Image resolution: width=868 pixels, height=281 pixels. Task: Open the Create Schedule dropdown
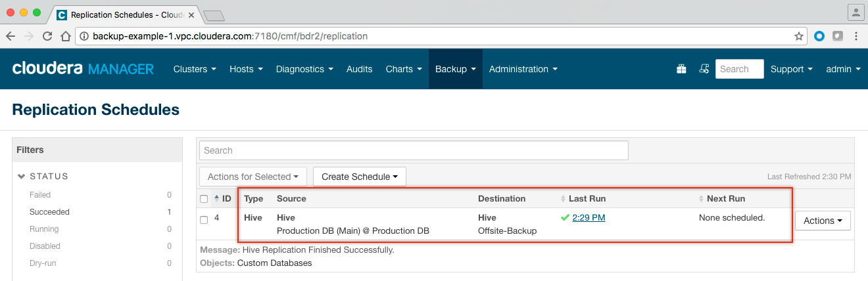360,177
